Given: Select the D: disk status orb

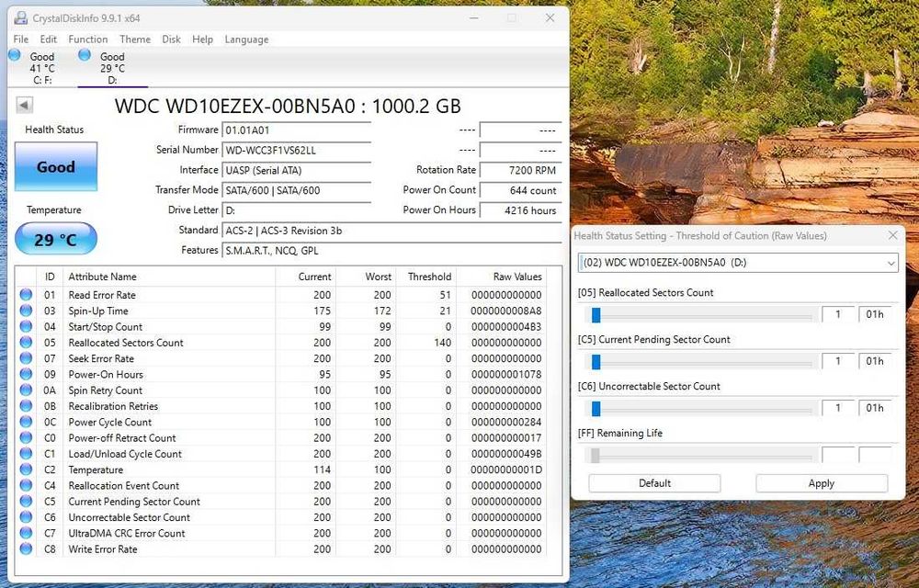Looking at the screenshot, I should point(85,55).
